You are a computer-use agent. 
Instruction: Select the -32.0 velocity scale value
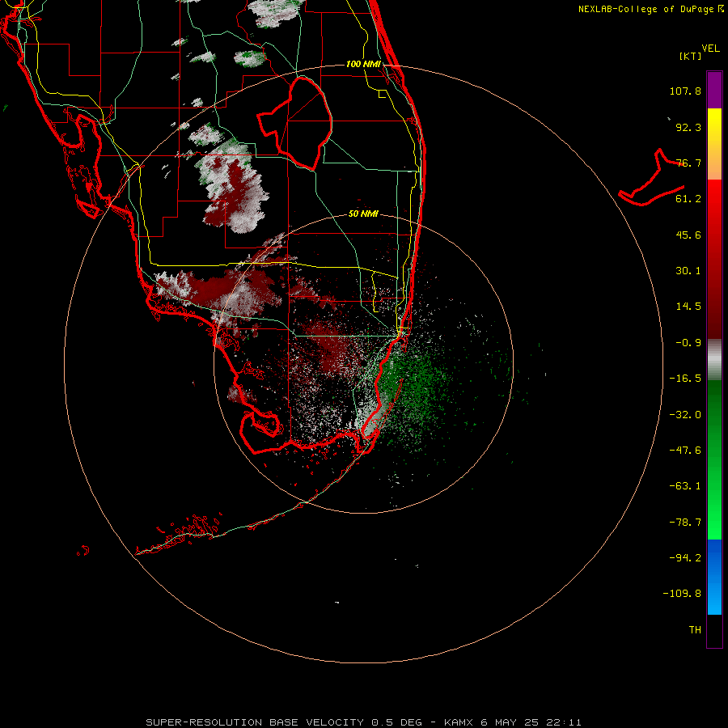[685, 415]
